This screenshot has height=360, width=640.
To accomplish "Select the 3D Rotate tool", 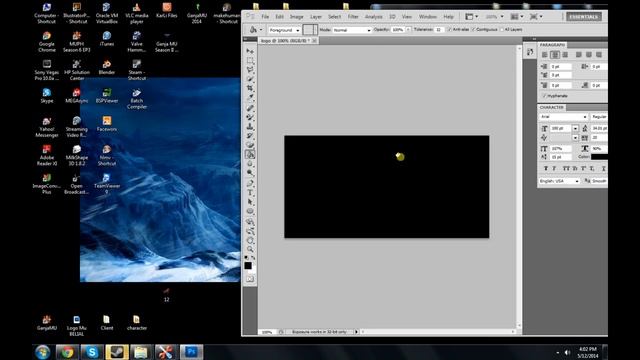I will pos(250,222).
